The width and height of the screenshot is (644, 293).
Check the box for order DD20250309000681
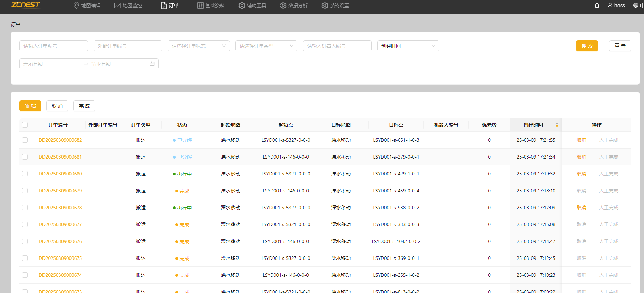pyautogui.click(x=25, y=157)
